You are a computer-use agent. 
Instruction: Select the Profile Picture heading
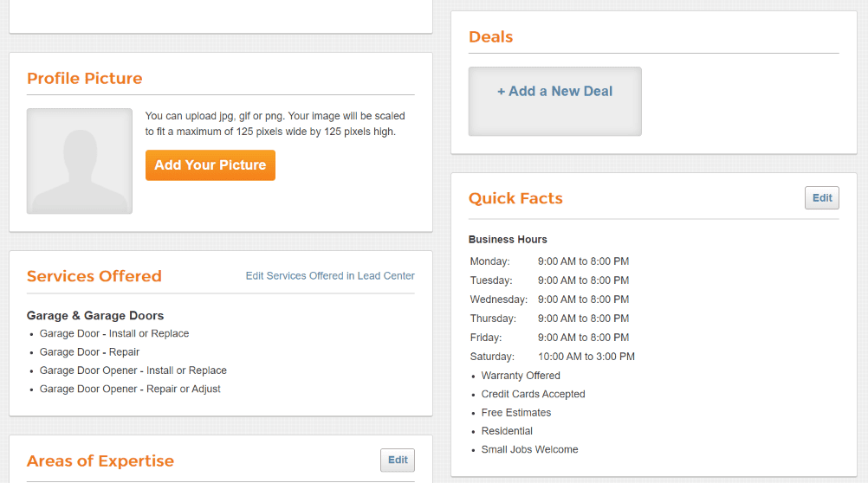85,78
